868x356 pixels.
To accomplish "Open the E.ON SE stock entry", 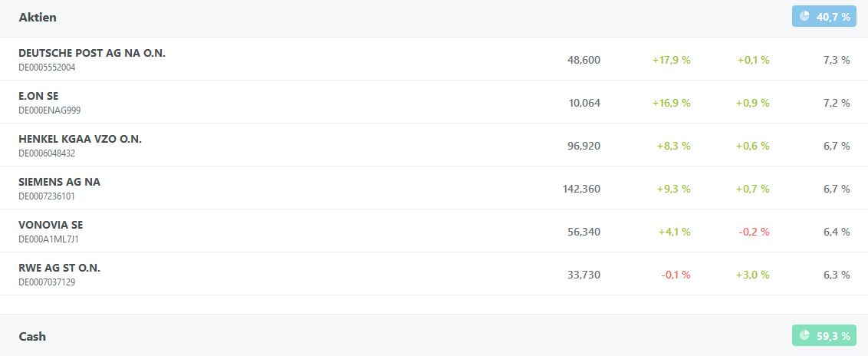I will [38, 96].
